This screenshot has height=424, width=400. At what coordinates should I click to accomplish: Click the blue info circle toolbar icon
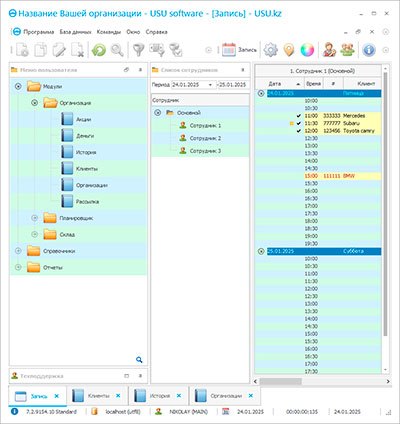coord(369,50)
